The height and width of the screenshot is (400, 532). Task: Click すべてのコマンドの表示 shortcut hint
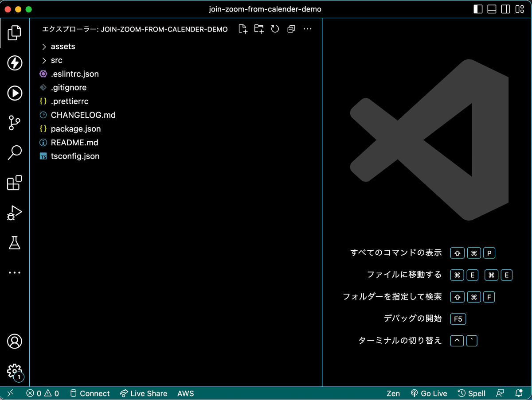pos(396,253)
